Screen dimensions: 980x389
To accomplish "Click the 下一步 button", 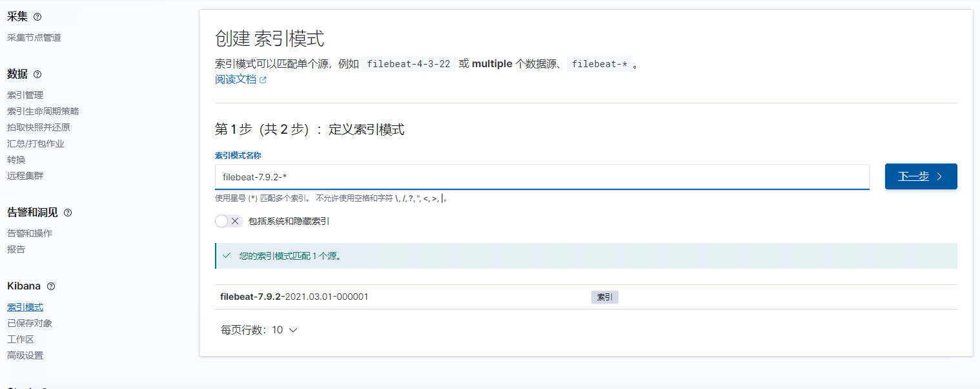I will (x=921, y=176).
